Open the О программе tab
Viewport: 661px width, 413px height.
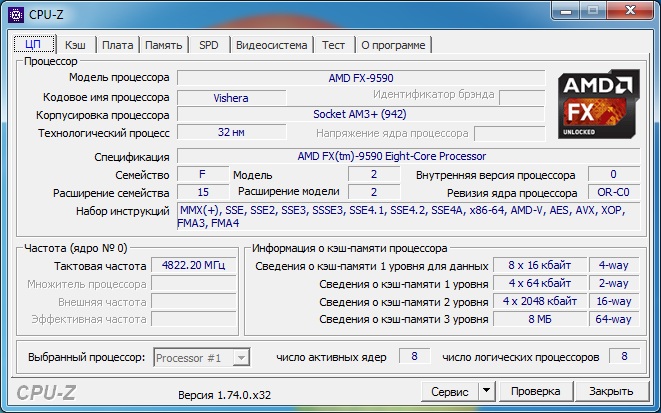pos(393,45)
